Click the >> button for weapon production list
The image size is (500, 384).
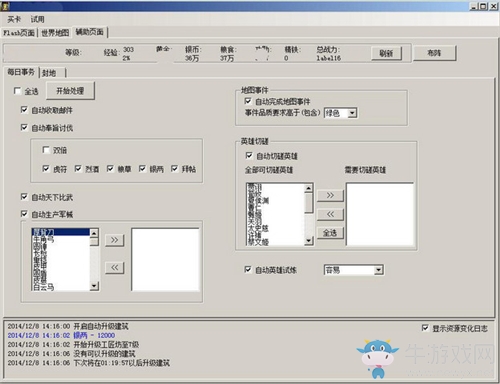114,240
